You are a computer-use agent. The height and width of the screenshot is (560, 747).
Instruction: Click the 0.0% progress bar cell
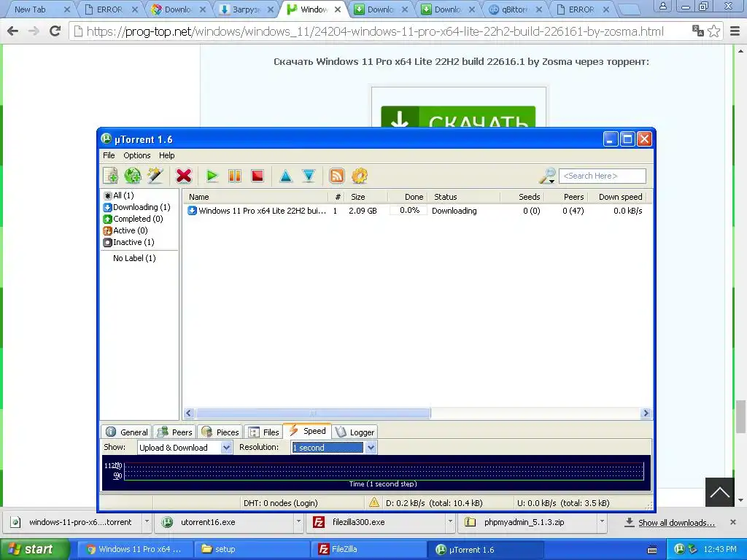(409, 211)
